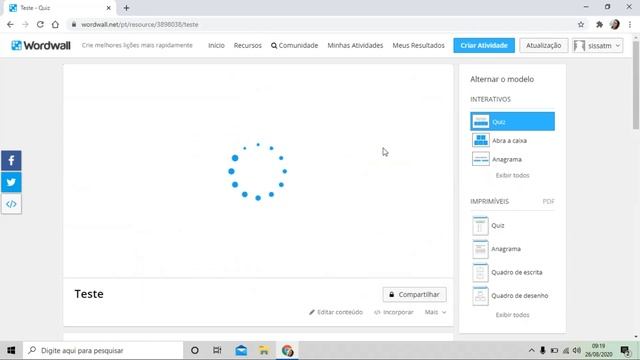Open a new browser tab
Image resolution: width=640 pixels, height=360 pixels.
point(127,8)
